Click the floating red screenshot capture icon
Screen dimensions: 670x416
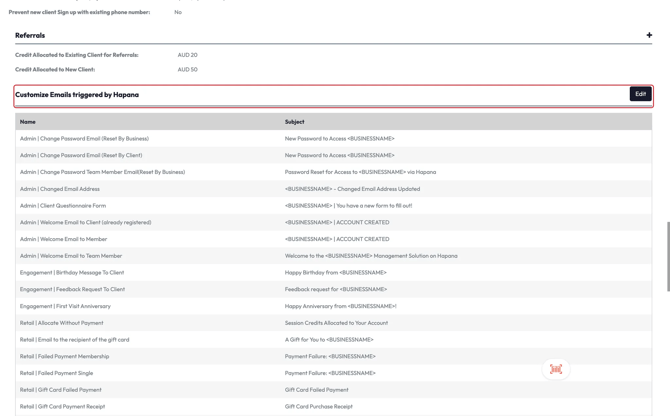556,369
